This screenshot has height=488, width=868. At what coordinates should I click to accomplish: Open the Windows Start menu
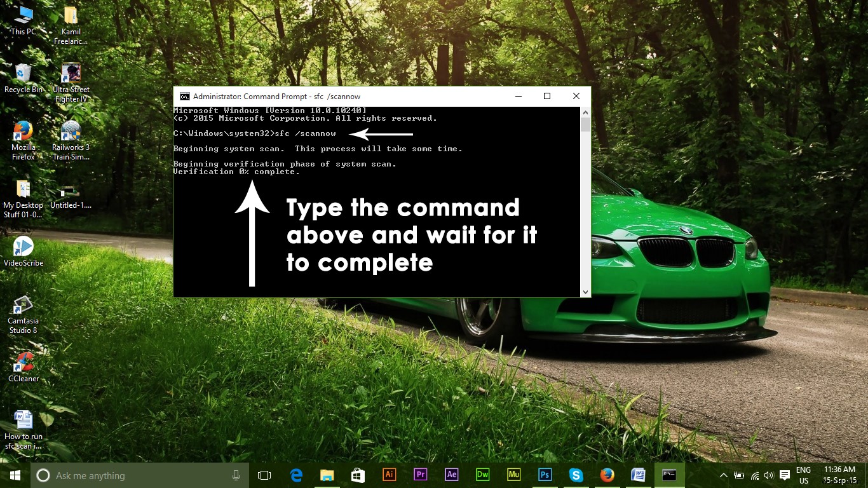pyautogui.click(x=15, y=475)
